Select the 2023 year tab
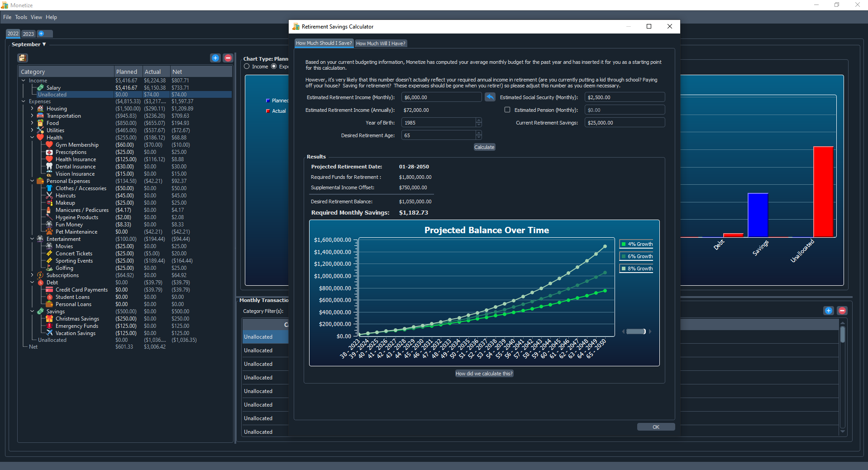This screenshot has width=868, height=470. (29, 34)
